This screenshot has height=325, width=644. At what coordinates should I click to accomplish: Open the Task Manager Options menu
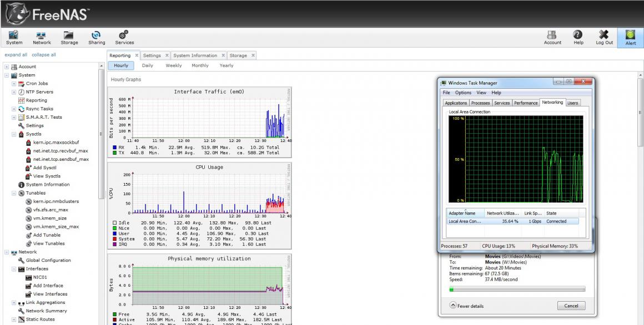click(463, 93)
